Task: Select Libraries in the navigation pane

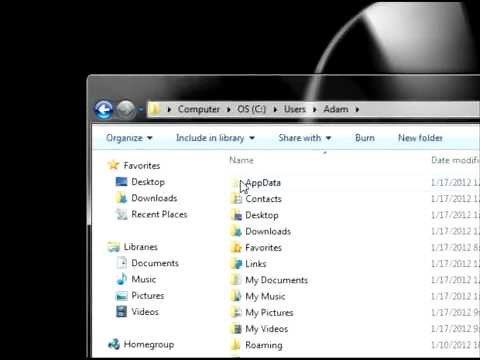Action: 141,247
